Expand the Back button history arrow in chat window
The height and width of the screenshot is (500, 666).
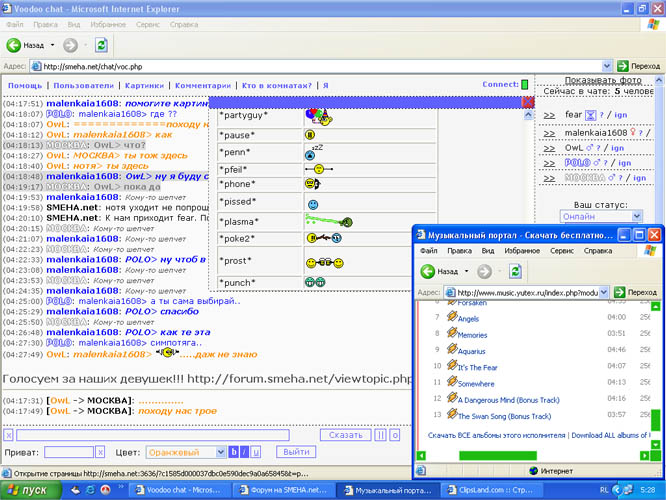pos(52,45)
